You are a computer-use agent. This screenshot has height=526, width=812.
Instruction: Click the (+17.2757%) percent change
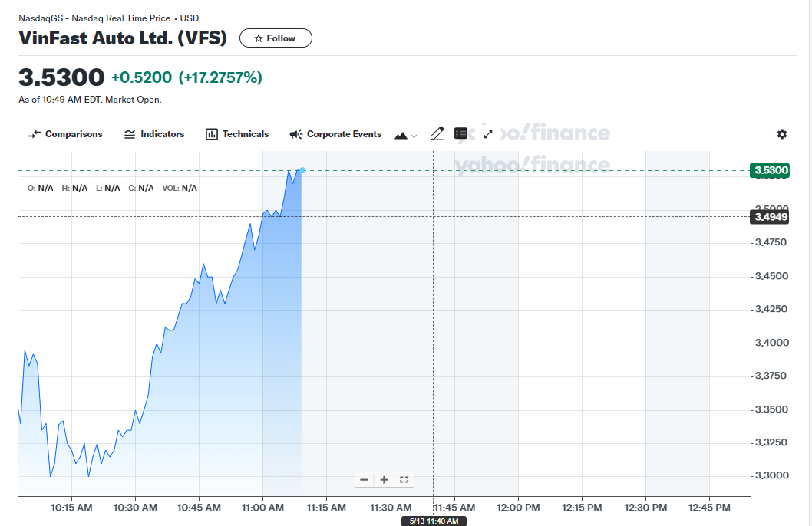click(220, 77)
